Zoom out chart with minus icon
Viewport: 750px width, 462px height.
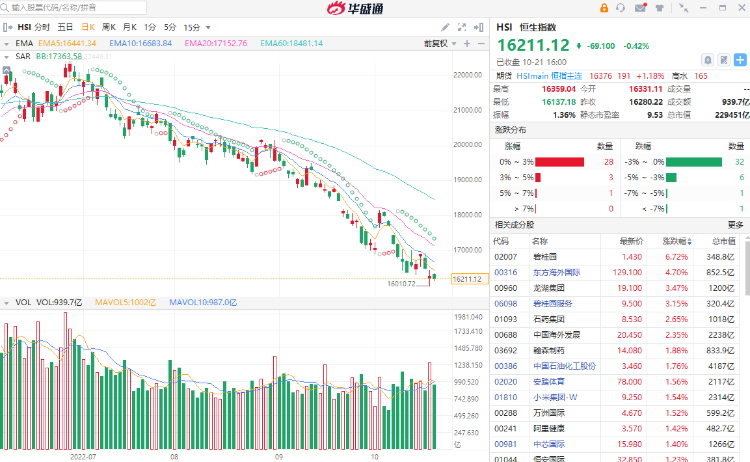click(481, 44)
